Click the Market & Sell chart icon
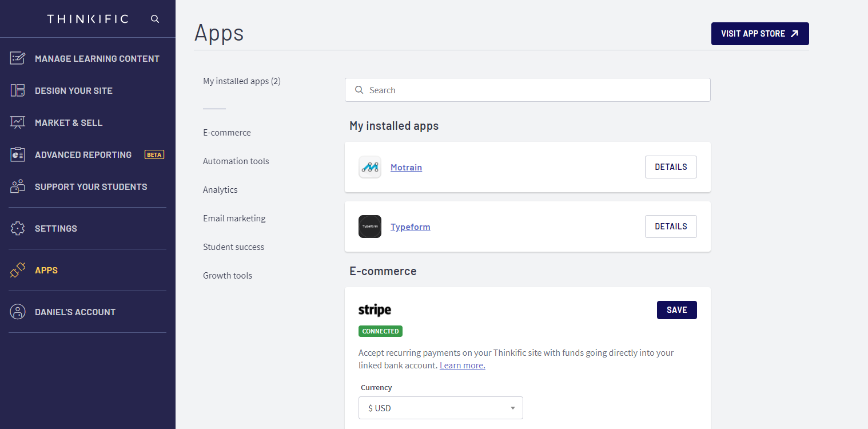This screenshot has height=429, width=868. (18, 122)
